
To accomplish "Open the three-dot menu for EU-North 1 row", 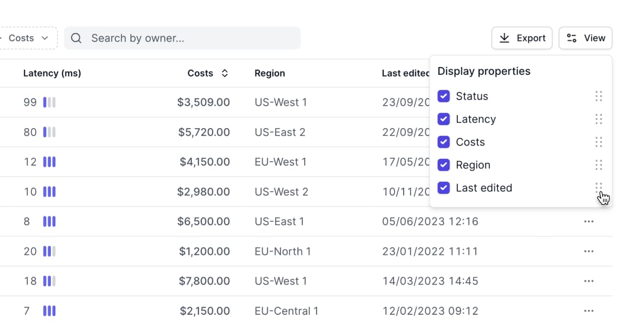I will (589, 252).
